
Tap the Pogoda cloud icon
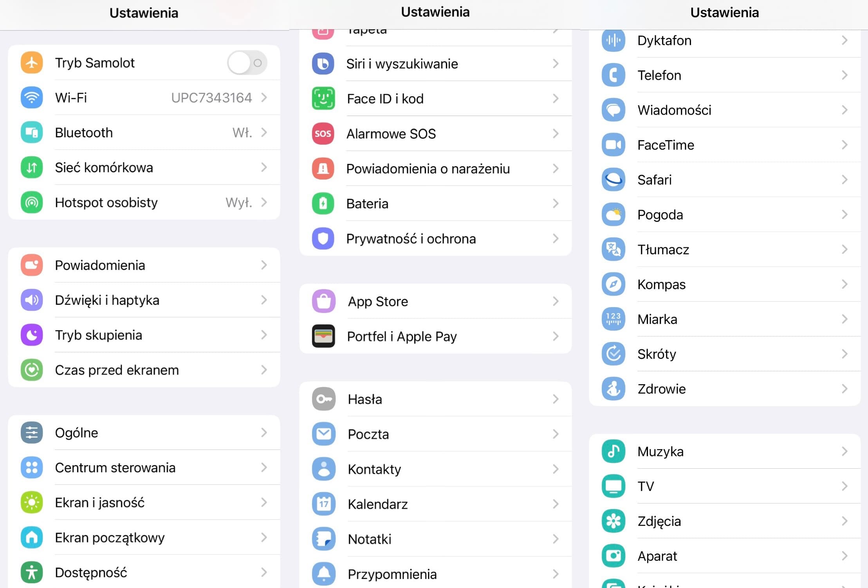click(614, 214)
